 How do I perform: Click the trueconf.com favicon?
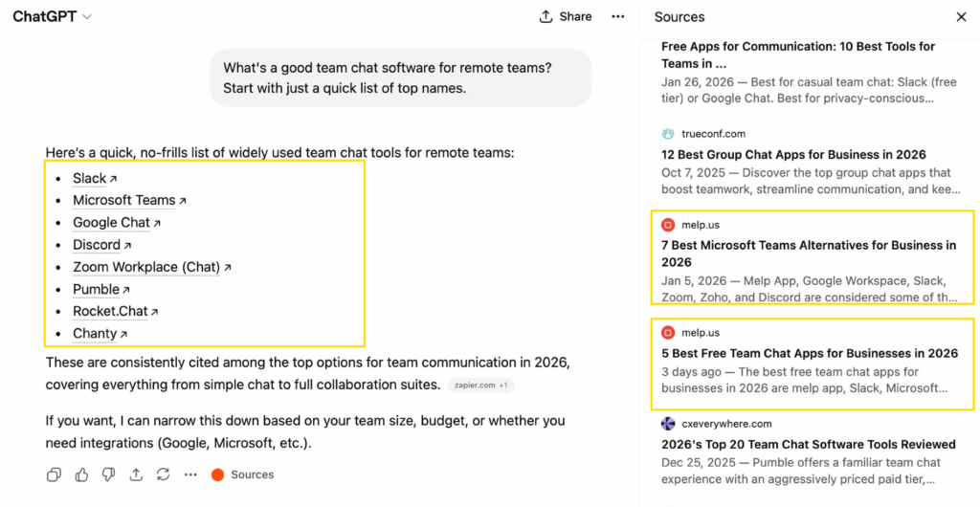[x=668, y=134]
